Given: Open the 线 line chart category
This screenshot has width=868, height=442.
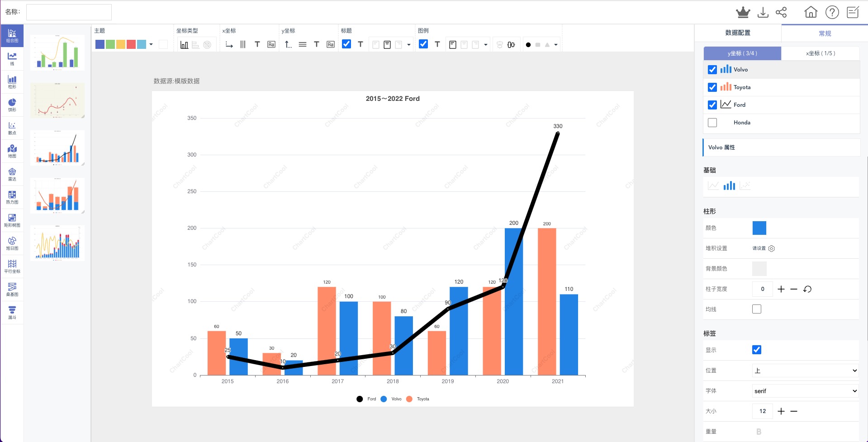Looking at the screenshot, I should (x=12, y=59).
